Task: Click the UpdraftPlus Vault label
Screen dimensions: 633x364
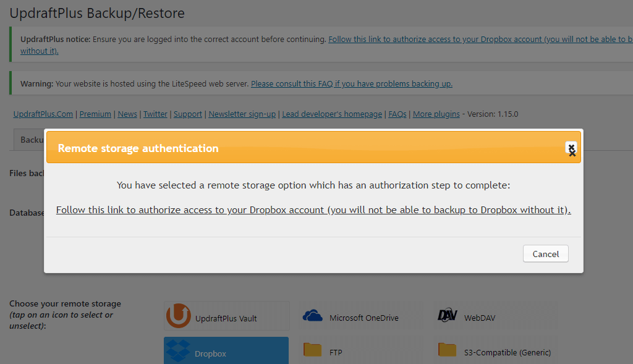Action: click(x=226, y=318)
